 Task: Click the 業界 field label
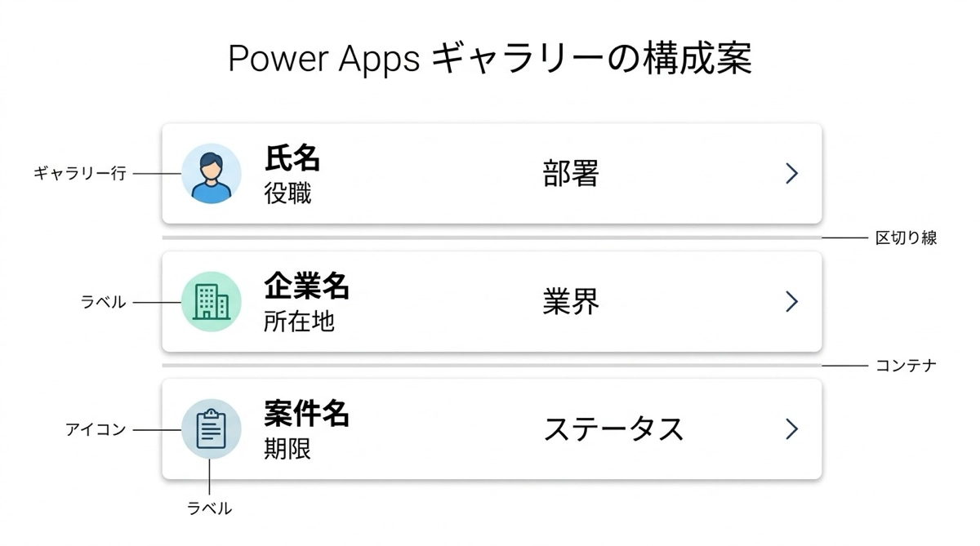click(x=571, y=302)
